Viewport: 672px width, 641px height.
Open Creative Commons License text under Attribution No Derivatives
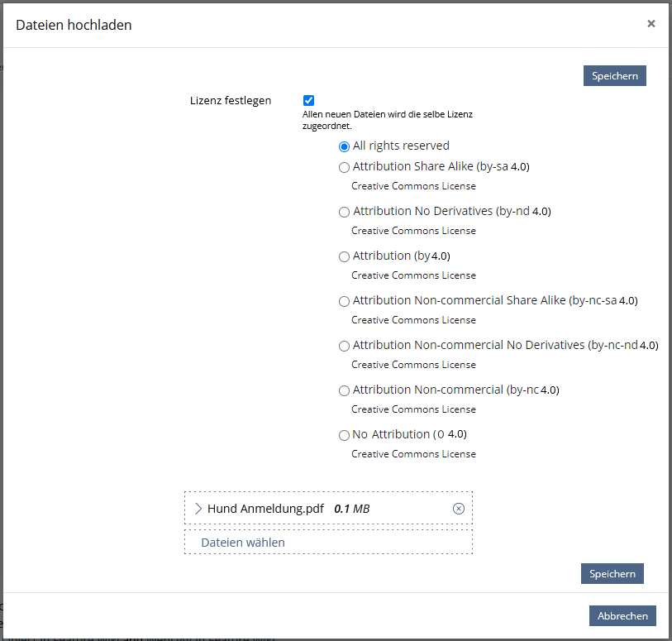click(x=413, y=231)
